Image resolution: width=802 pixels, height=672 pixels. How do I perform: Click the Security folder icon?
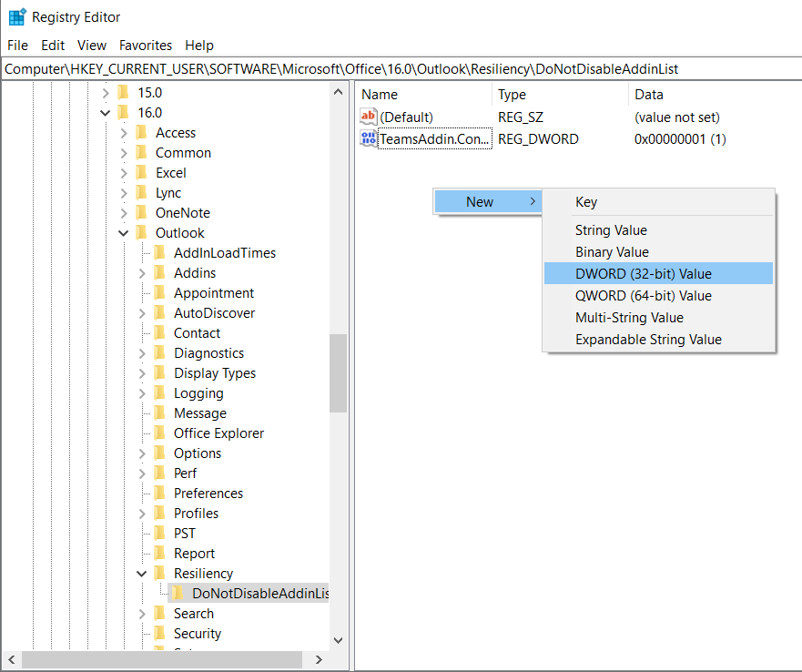click(x=160, y=634)
